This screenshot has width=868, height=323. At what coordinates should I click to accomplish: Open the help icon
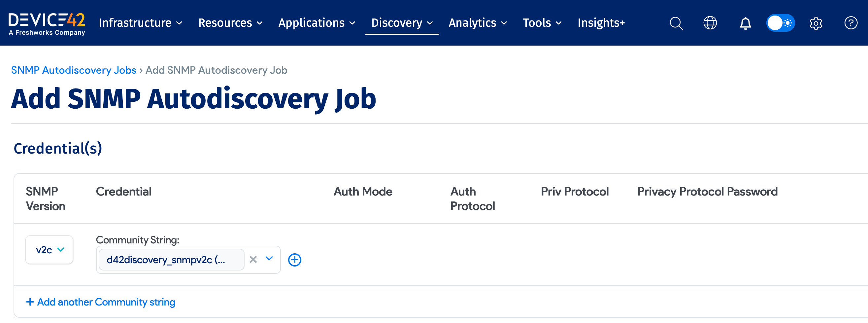coord(851,23)
